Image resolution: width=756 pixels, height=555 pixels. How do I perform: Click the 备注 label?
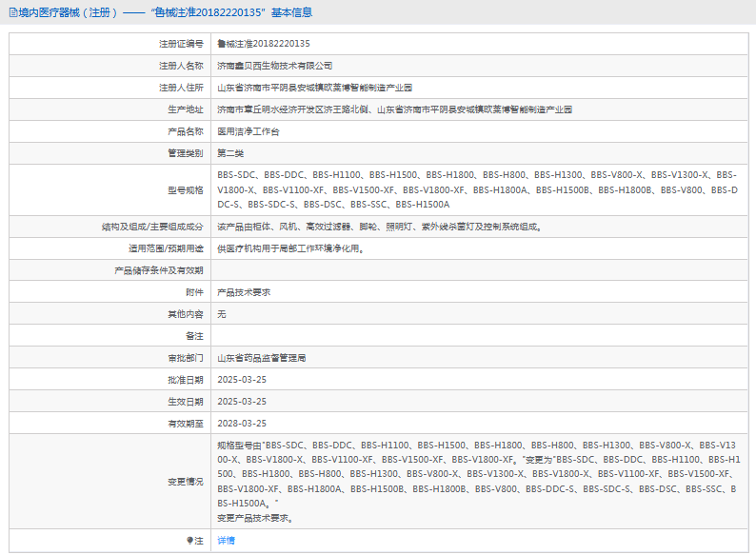[x=194, y=336]
